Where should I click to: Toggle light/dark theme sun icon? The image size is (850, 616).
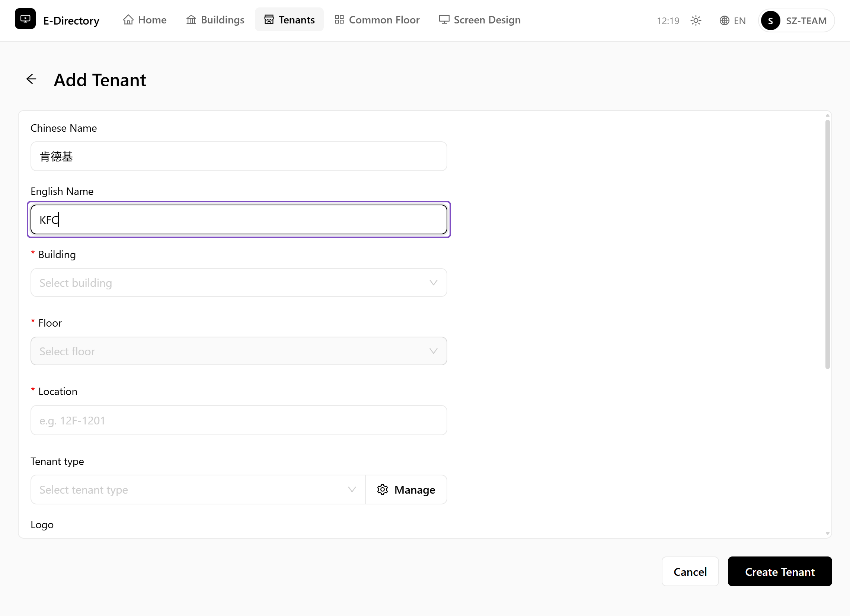pos(696,20)
